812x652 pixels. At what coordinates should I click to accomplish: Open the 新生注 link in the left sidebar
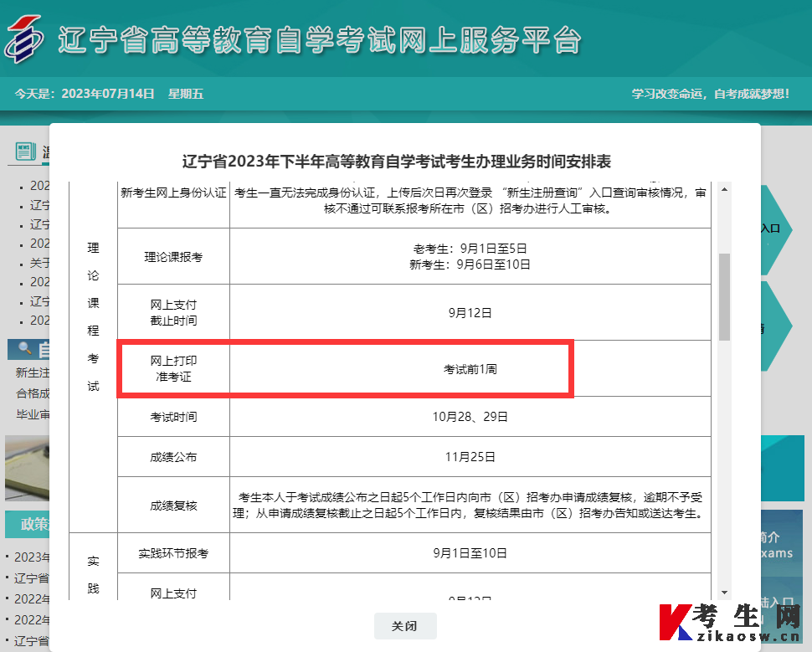32,372
